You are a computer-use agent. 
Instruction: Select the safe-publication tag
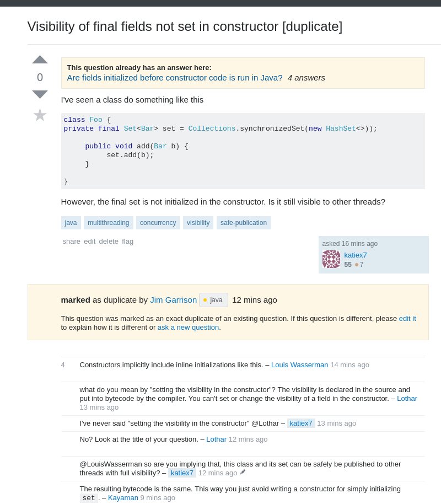pos(243,223)
